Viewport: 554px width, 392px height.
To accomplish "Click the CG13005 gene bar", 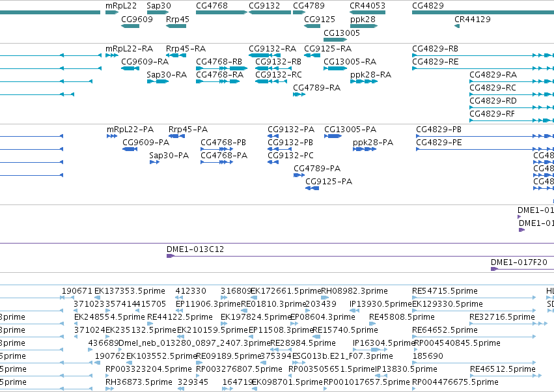I will 335,40.
